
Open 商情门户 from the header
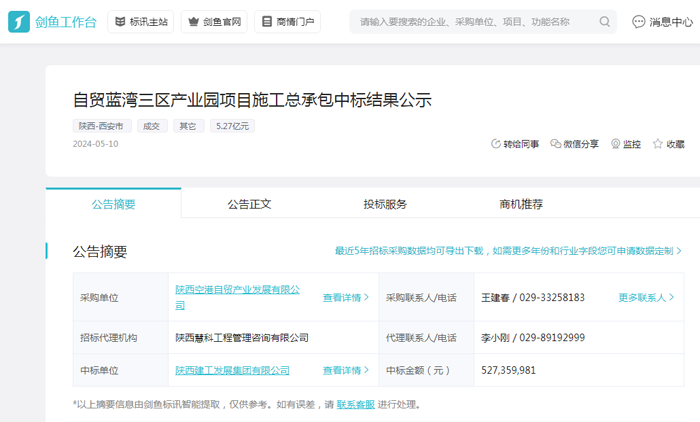pos(288,21)
